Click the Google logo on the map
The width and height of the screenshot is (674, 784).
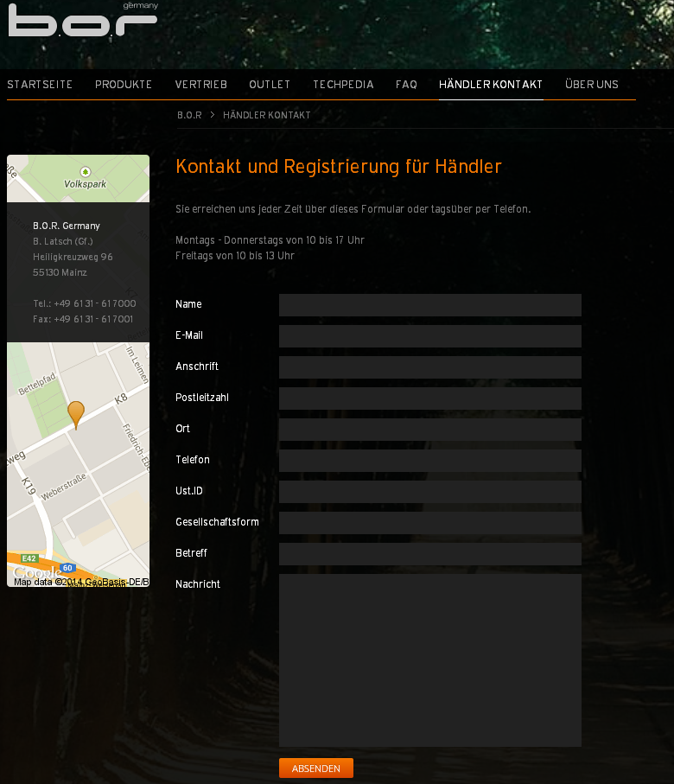pos(36,572)
